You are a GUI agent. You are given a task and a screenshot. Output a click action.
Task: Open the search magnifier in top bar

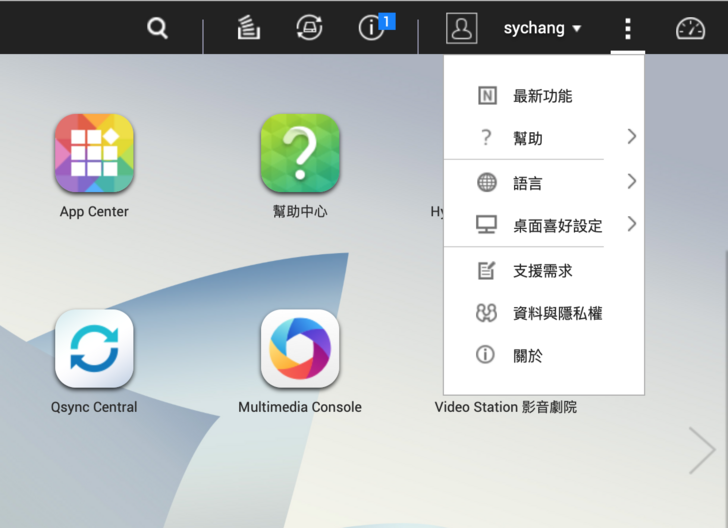[x=157, y=28]
